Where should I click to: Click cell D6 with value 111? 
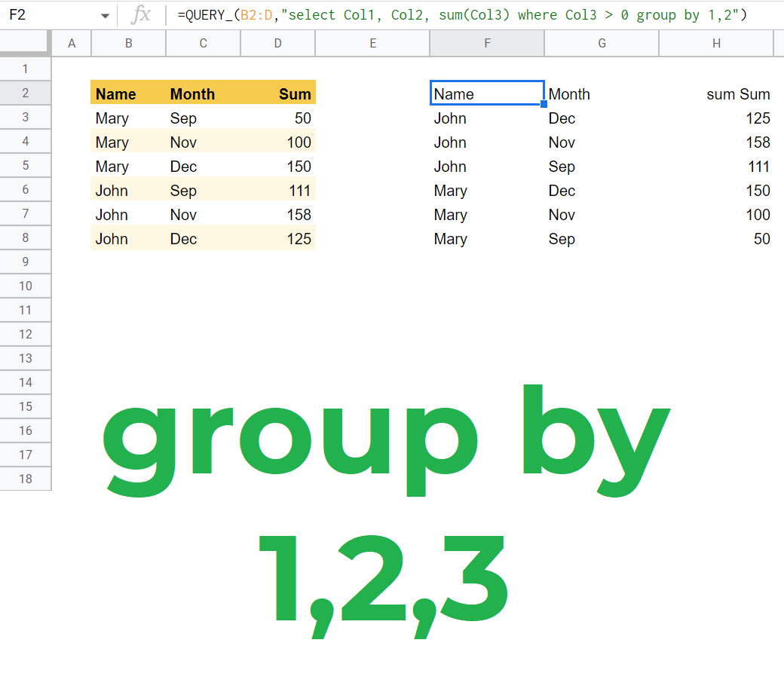278,190
